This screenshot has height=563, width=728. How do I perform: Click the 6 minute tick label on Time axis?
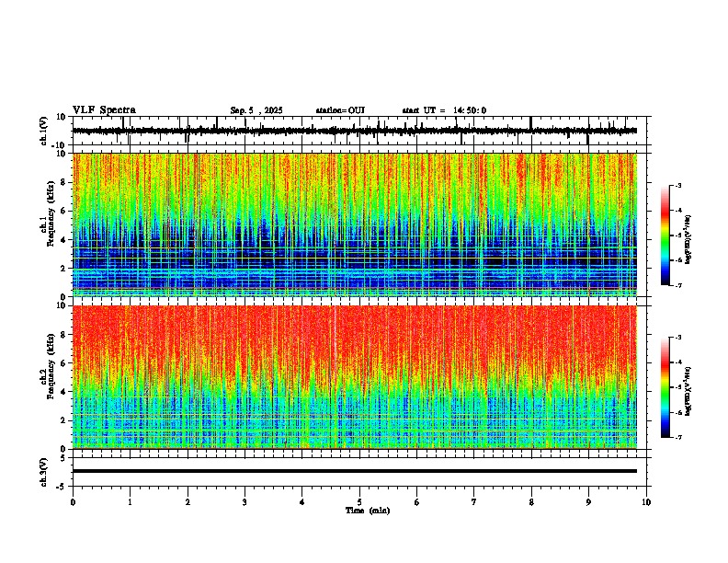pos(416,502)
